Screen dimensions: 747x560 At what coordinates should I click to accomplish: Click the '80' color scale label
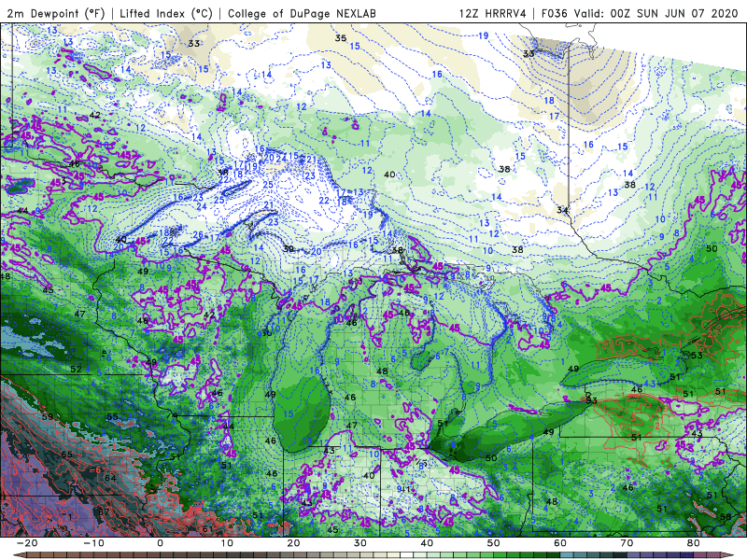coord(694,543)
